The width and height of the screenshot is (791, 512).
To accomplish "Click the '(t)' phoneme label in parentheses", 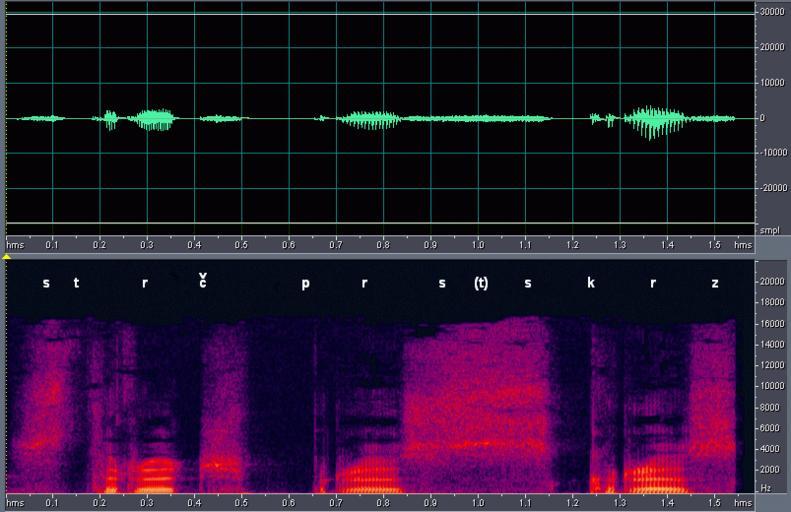I will tap(481, 283).
